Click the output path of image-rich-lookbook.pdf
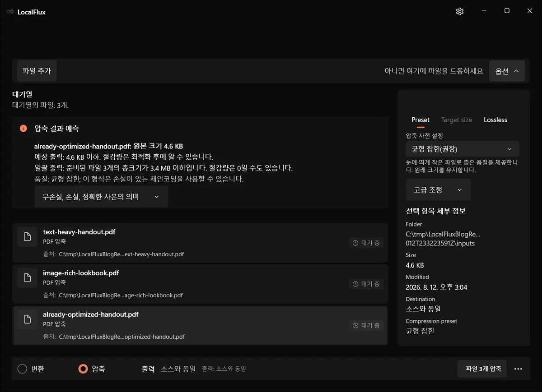 click(x=121, y=295)
